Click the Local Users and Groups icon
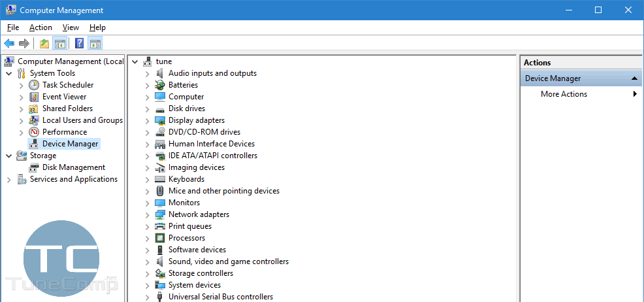 (34, 120)
